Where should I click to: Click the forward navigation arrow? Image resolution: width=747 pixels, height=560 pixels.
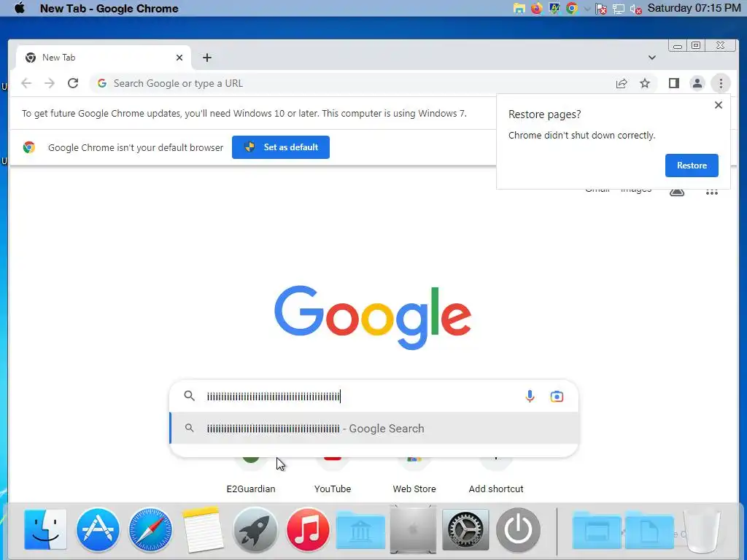[x=50, y=83]
